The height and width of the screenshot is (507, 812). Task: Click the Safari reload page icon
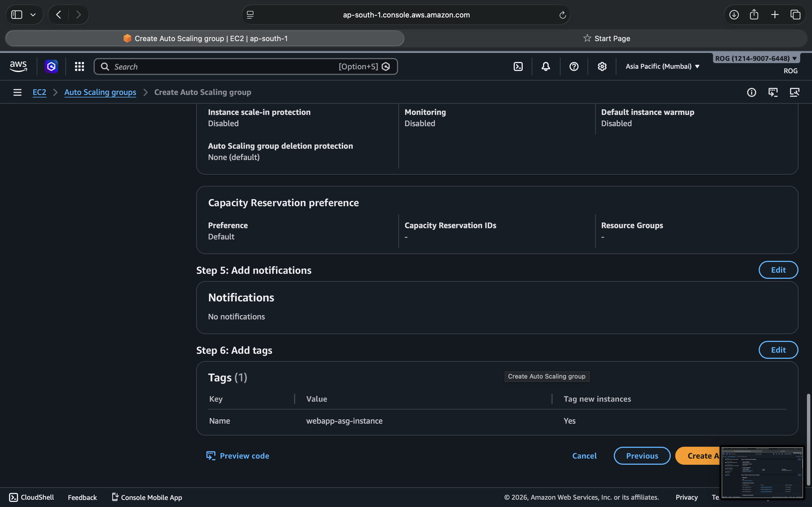pyautogui.click(x=562, y=15)
